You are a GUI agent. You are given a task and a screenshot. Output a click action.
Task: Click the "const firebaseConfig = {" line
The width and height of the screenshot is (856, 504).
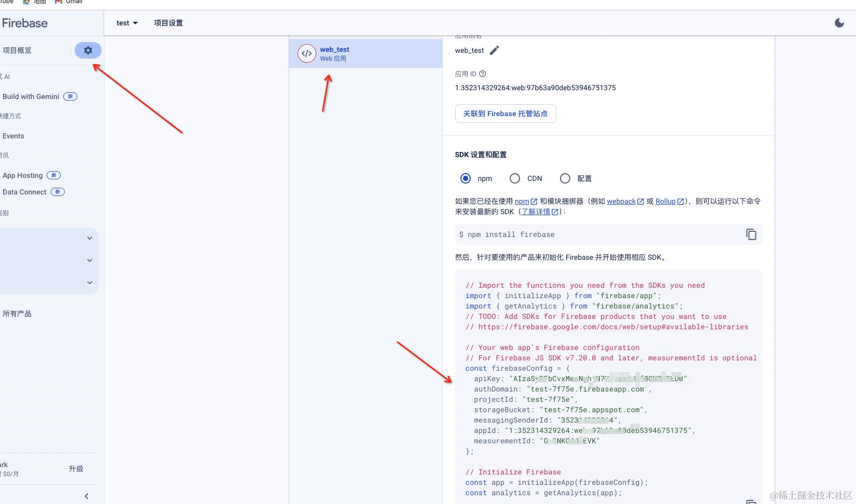click(x=517, y=368)
